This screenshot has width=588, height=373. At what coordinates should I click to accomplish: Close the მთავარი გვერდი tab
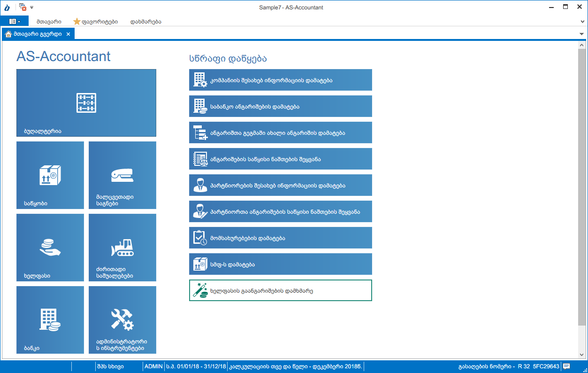click(x=68, y=34)
